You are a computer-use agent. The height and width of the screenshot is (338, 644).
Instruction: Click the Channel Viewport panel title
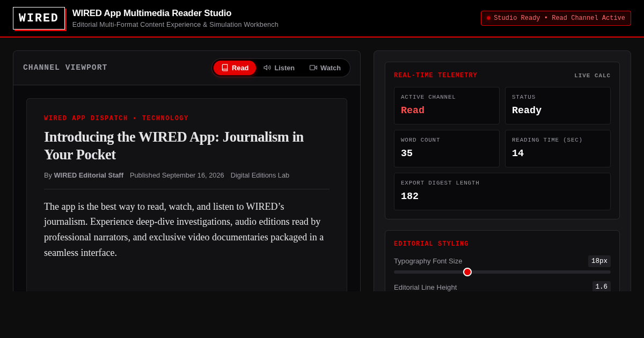pos(65,68)
